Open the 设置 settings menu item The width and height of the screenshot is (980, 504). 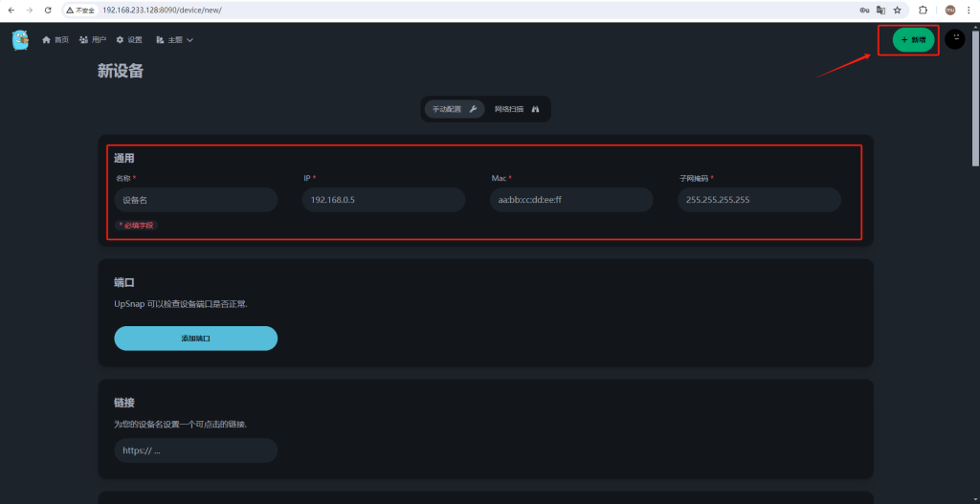coord(129,40)
